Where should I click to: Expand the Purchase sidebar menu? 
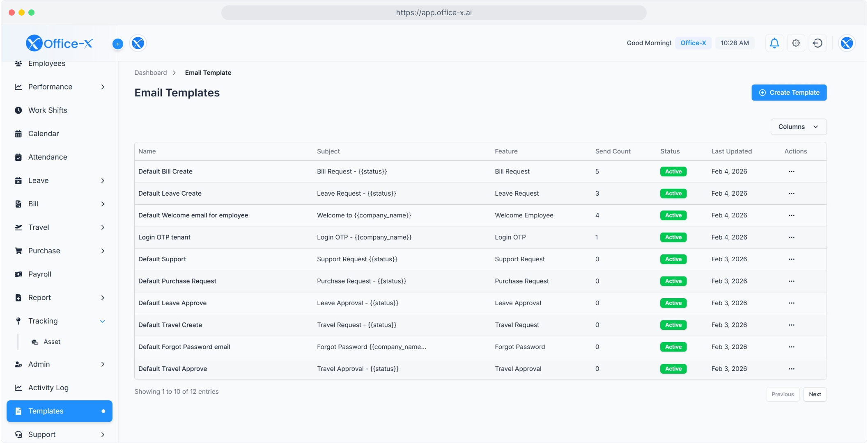(x=60, y=251)
